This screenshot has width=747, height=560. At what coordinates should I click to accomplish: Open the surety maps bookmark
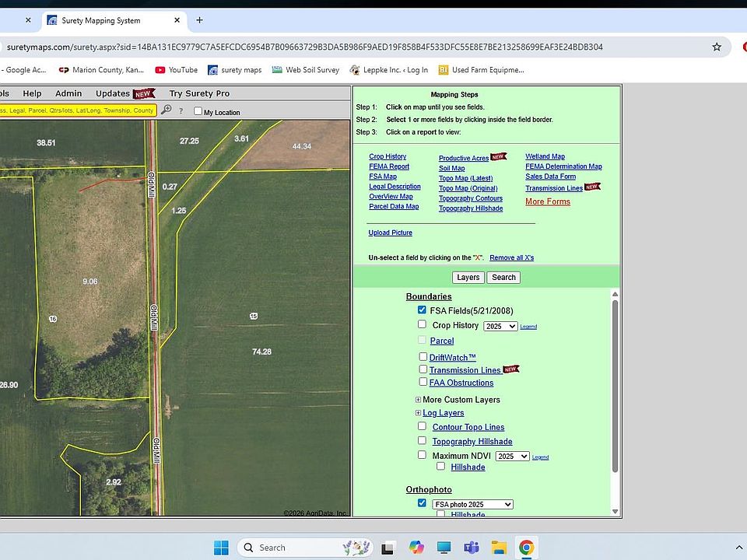pos(235,70)
